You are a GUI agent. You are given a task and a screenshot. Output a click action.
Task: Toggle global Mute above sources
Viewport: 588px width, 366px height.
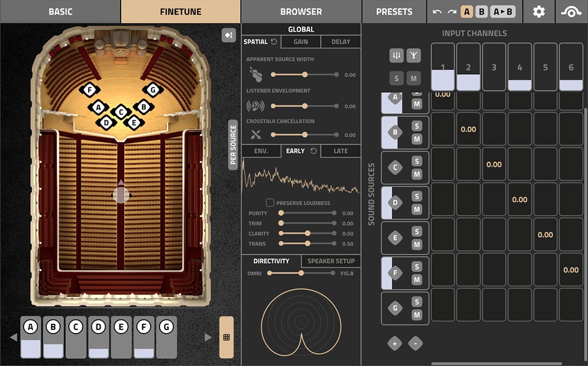[x=413, y=78]
